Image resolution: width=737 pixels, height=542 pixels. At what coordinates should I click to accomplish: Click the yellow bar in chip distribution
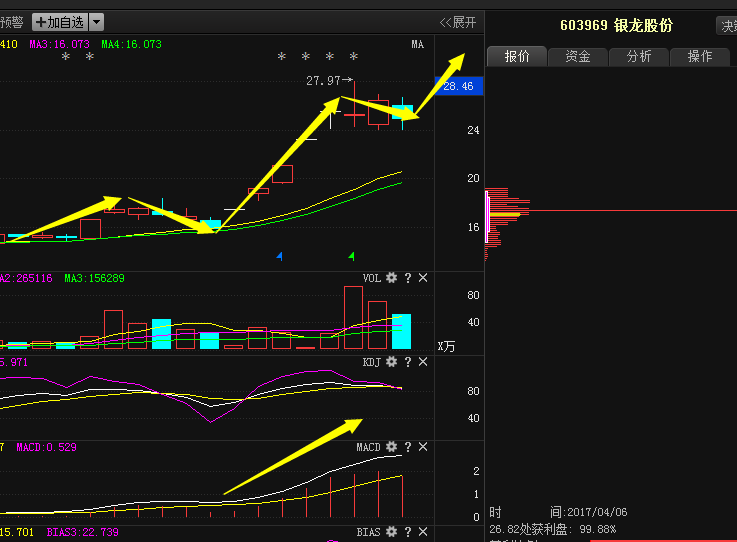pos(505,214)
